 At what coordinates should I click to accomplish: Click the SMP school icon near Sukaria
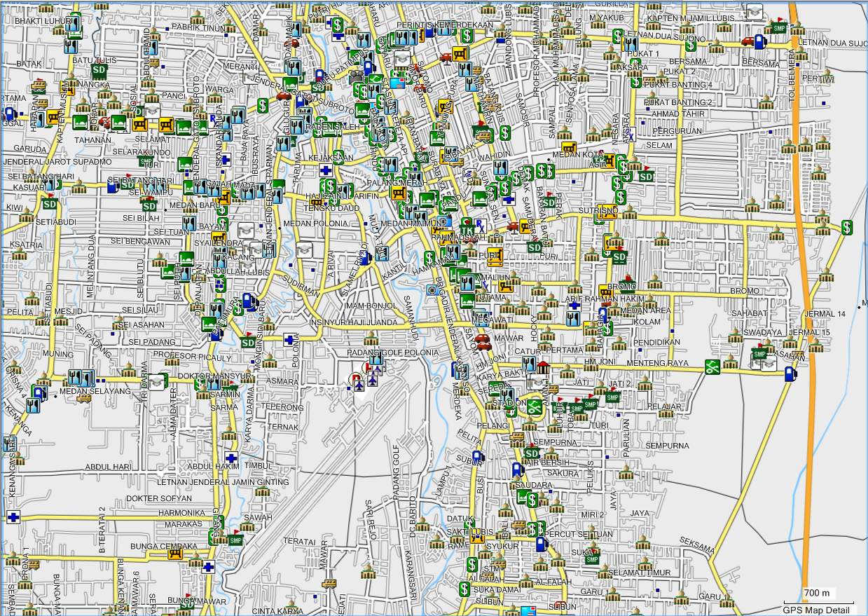point(593,559)
